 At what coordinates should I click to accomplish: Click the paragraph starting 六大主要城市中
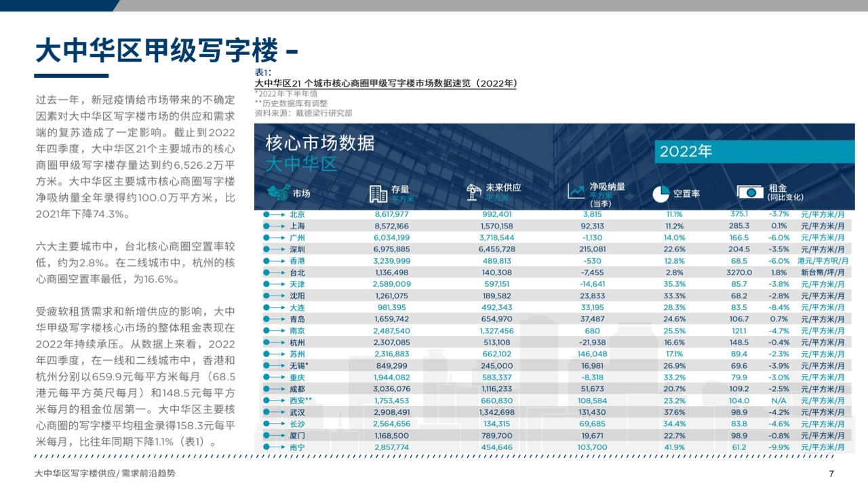tap(136, 262)
